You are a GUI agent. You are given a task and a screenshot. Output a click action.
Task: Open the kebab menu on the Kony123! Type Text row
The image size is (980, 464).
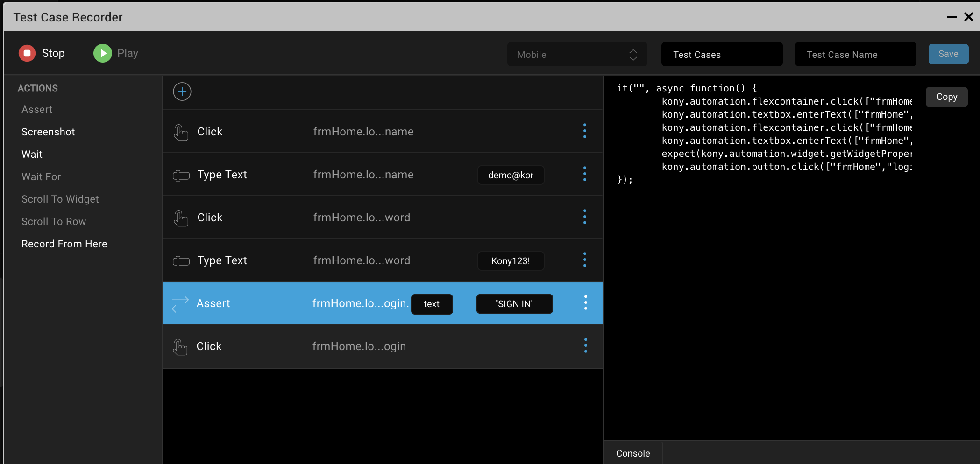pos(585,260)
